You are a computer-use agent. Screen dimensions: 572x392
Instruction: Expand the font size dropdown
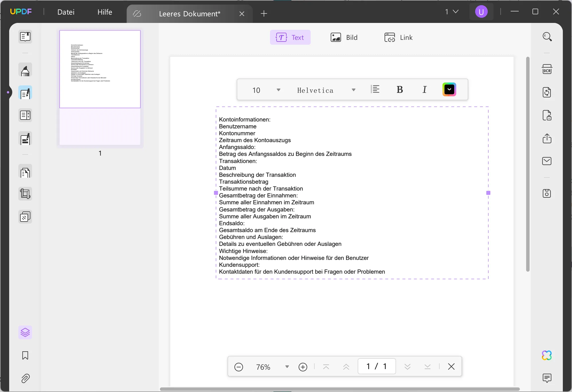(x=278, y=89)
